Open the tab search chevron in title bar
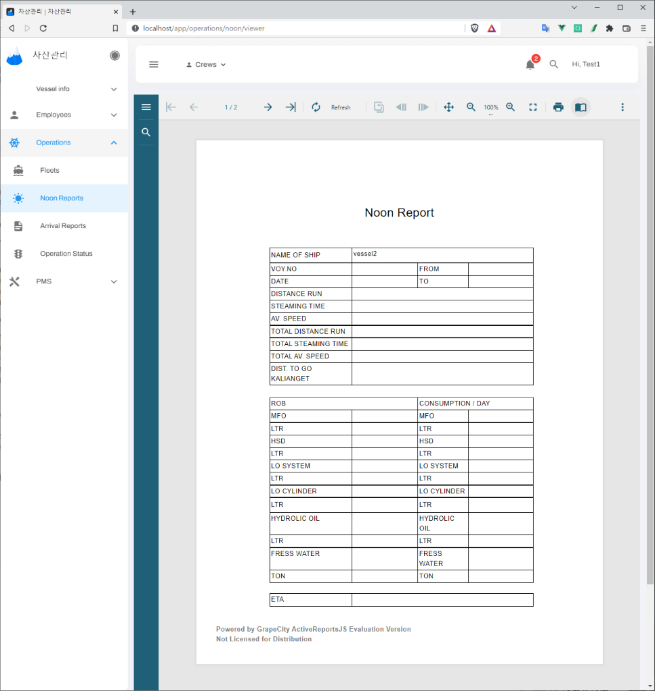This screenshot has width=655, height=691. 574,7
